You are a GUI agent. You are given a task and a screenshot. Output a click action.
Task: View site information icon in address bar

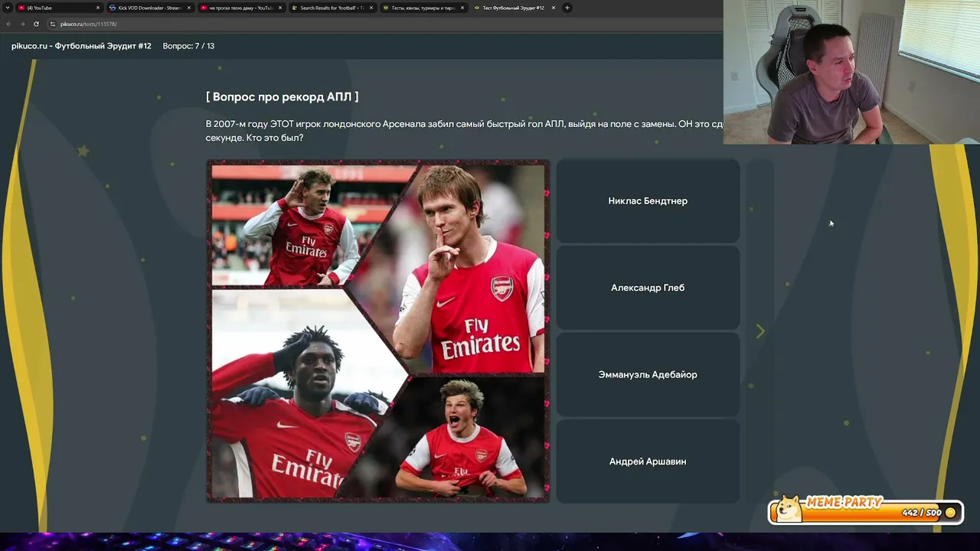[x=53, y=24]
